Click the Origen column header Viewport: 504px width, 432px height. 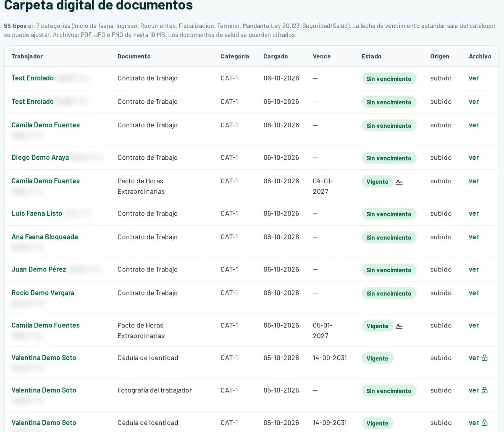click(440, 56)
